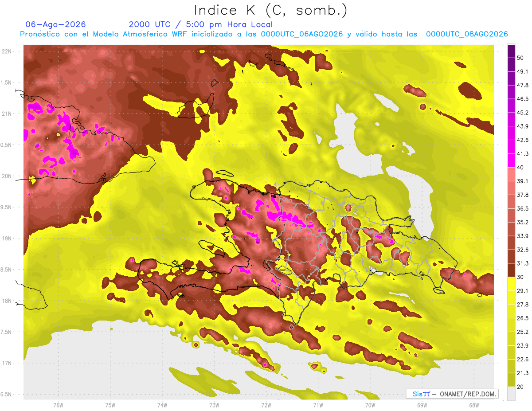Viewport: 532px width, 411px height.
Task: Pick the olive legend band between 20 and 21.3
Action: coord(512,380)
